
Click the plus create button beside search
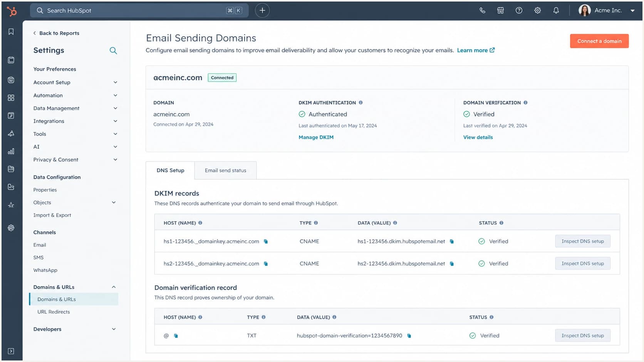(x=262, y=10)
